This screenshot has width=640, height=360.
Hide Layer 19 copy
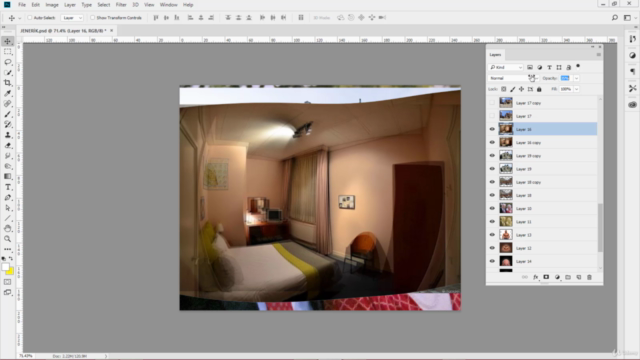[x=492, y=156]
